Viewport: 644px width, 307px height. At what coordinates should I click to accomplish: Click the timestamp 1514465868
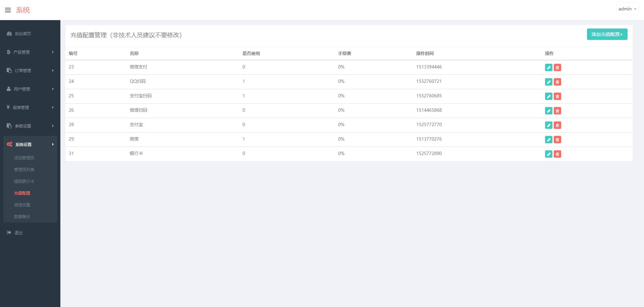(429, 110)
